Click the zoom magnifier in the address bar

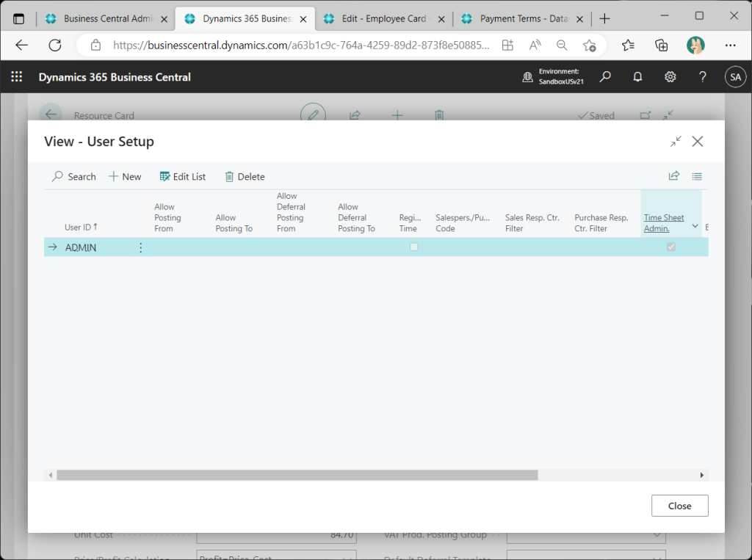(x=562, y=45)
